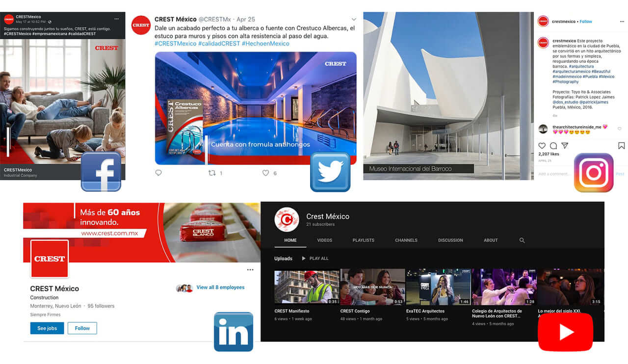Click the Twitter bird logo icon
The height and width of the screenshot is (364, 628).
(330, 172)
